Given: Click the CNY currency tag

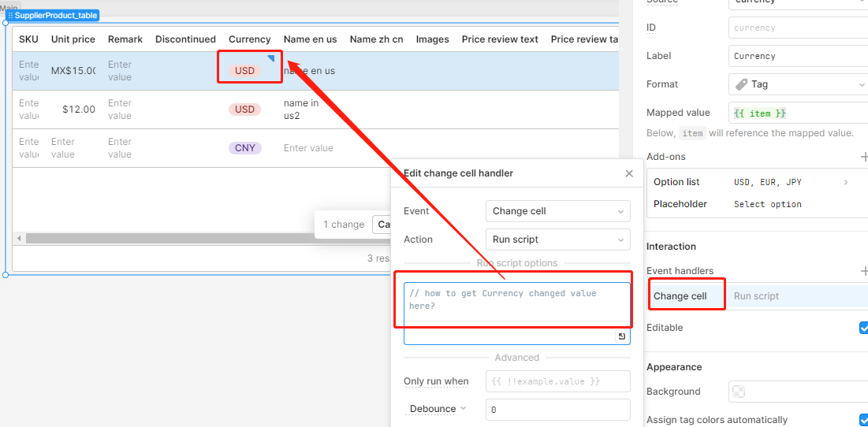Looking at the screenshot, I should click(x=244, y=148).
